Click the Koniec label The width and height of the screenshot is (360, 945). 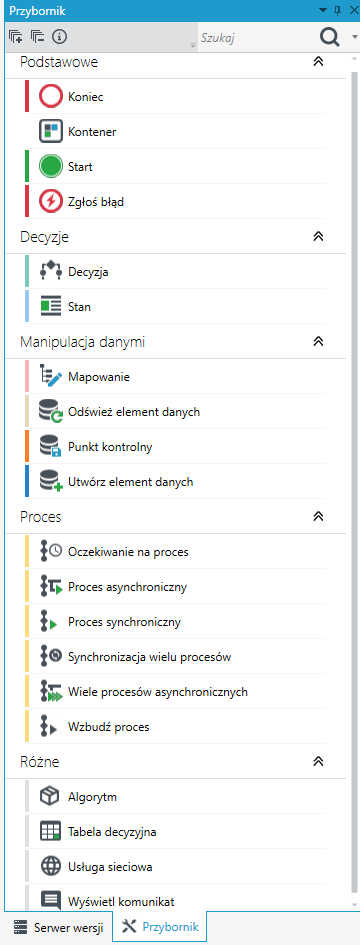tap(86, 97)
